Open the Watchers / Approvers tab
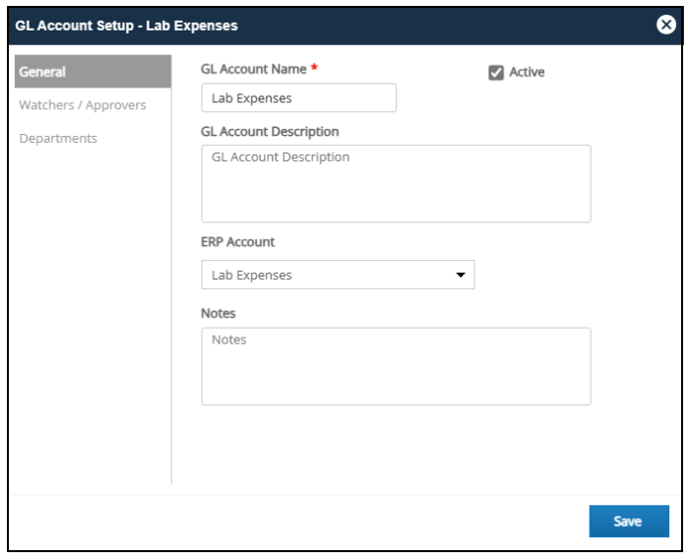Viewport: 688px width, 560px height. pos(82,105)
